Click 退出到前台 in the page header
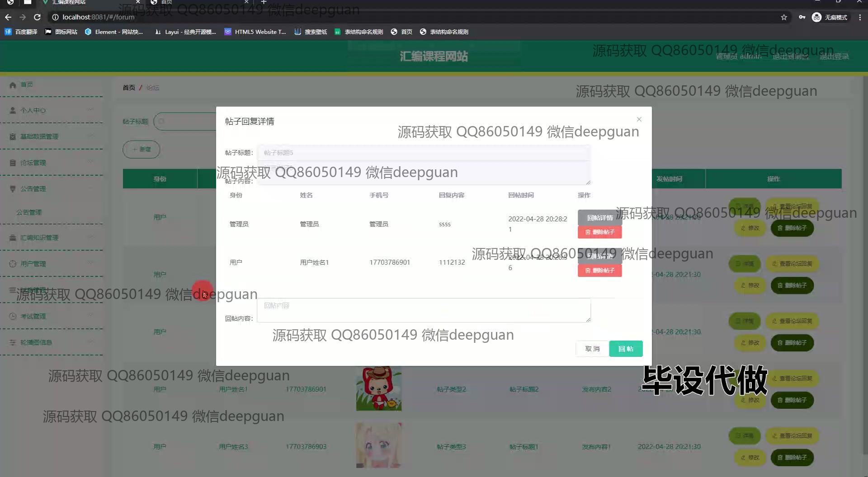This screenshot has height=477, width=868. pos(790,56)
